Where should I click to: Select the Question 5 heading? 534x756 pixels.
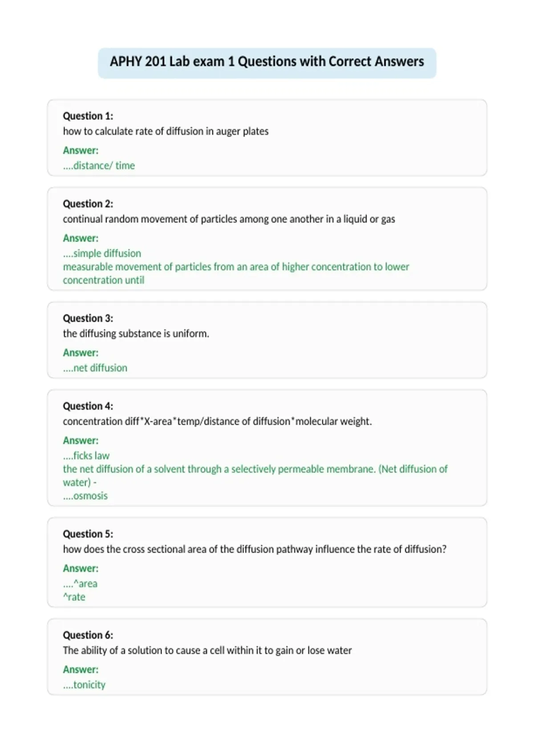(x=88, y=534)
